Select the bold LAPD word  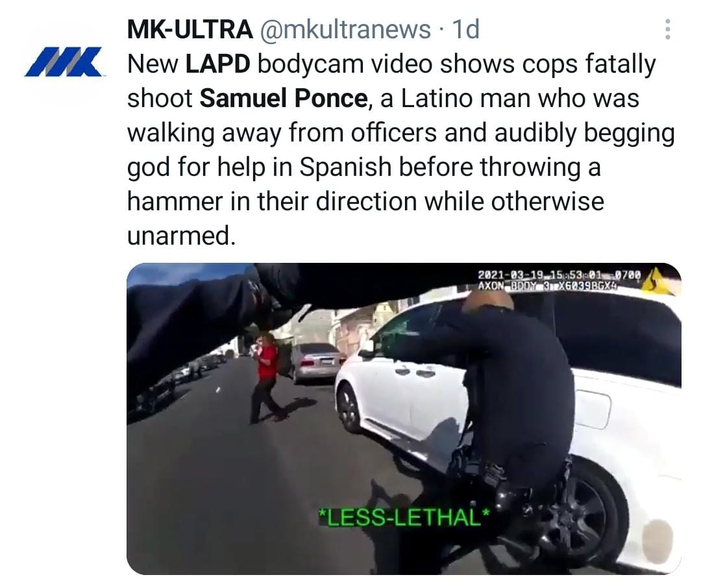217,64
